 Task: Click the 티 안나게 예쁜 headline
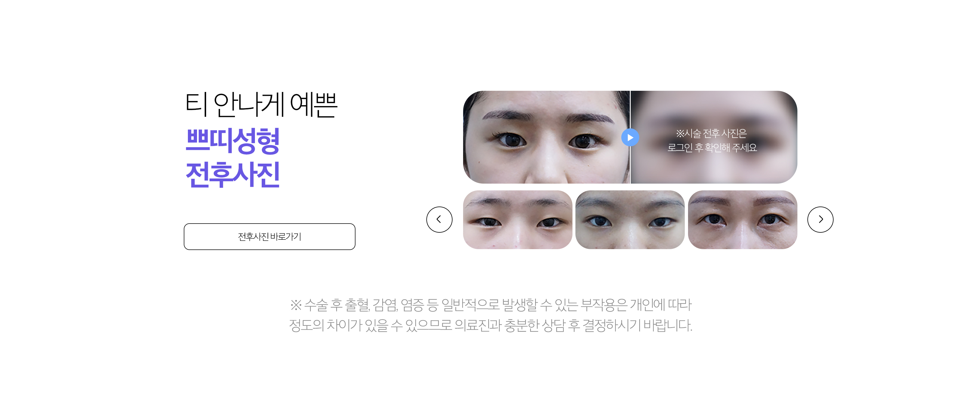[x=261, y=105]
